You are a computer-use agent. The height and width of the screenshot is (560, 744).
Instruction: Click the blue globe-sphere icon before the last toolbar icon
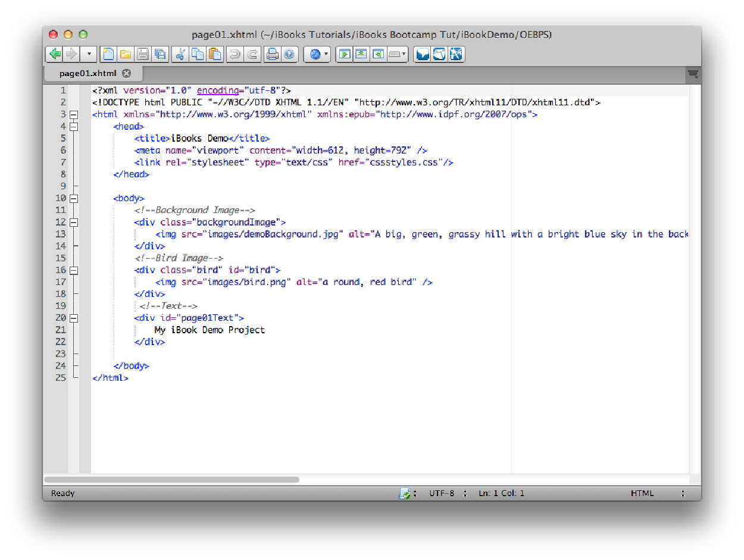(439, 54)
